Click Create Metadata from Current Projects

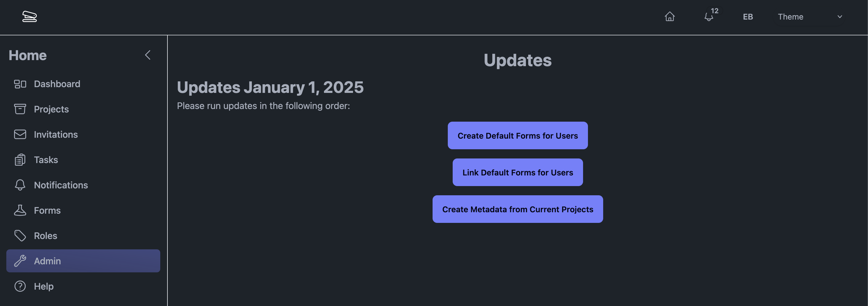click(x=518, y=209)
